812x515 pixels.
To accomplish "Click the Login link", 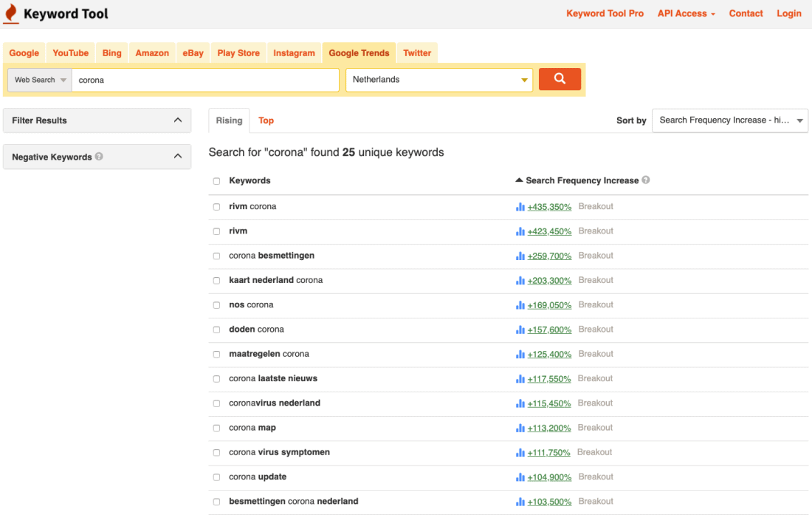I will [x=788, y=13].
